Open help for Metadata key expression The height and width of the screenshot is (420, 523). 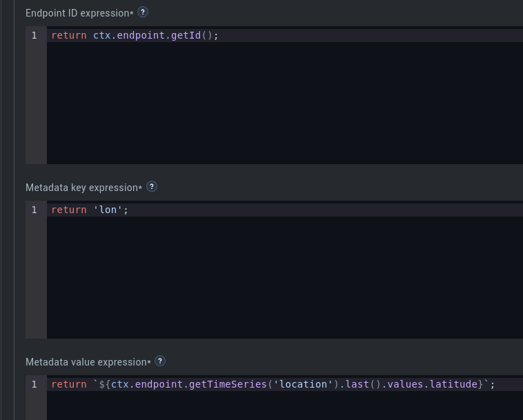click(x=152, y=187)
